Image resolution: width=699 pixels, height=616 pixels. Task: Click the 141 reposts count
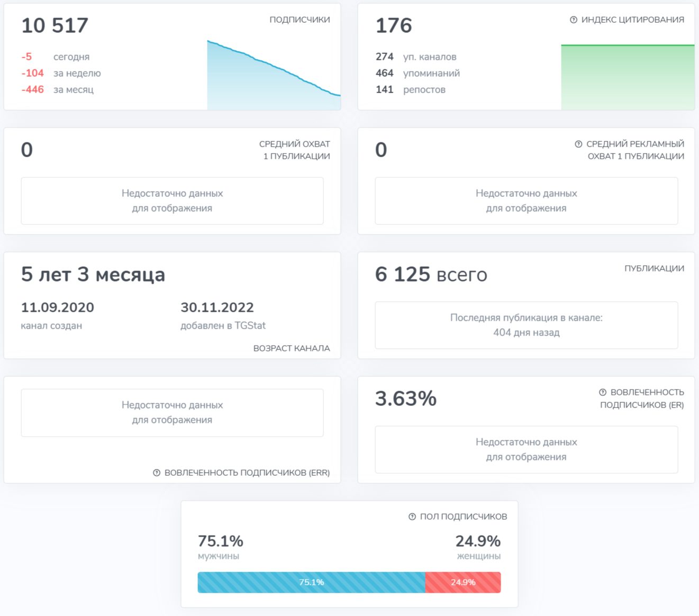click(x=385, y=89)
